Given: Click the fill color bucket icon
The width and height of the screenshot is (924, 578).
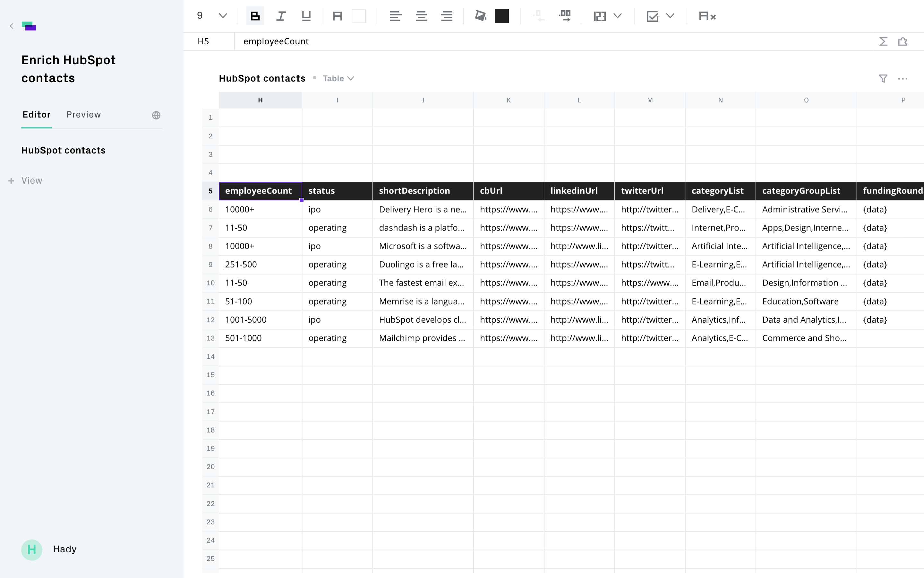Looking at the screenshot, I should [480, 16].
